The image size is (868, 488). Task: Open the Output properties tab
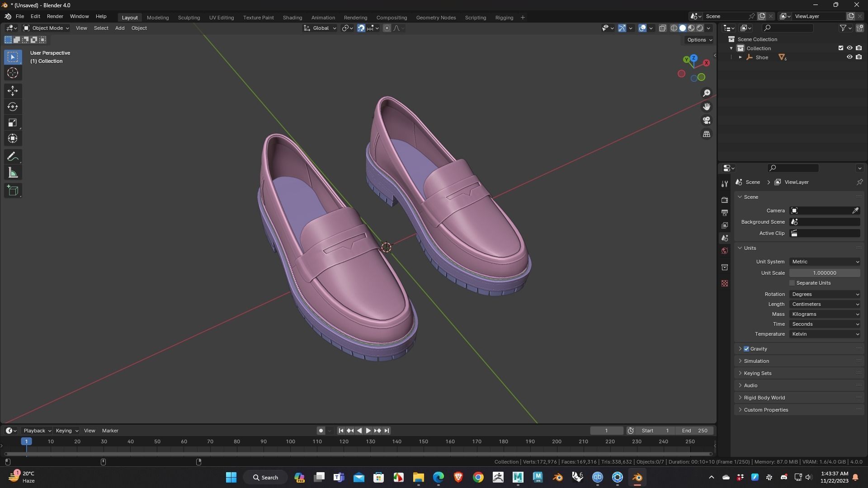[725, 212]
